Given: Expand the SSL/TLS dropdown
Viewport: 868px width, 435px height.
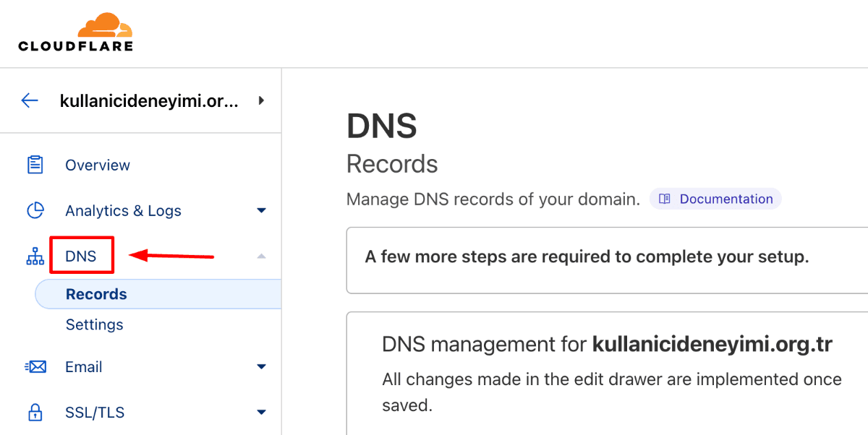Looking at the screenshot, I should [x=261, y=412].
